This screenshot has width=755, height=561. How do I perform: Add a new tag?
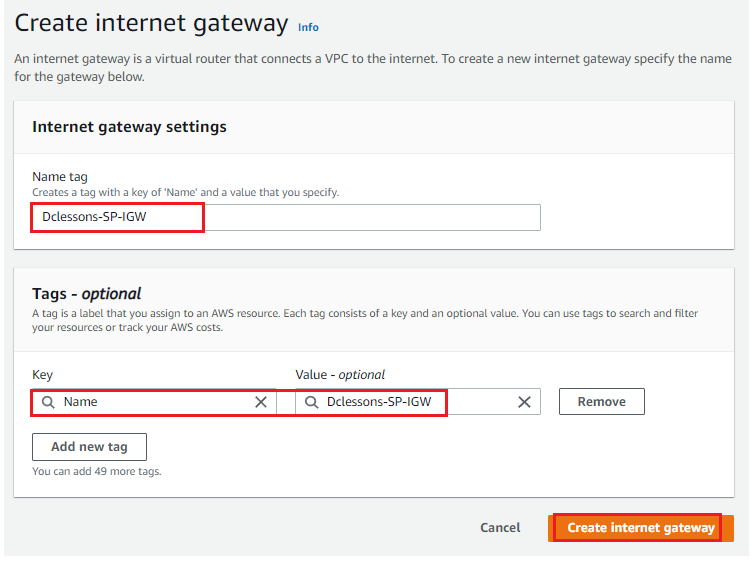click(x=90, y=447)
